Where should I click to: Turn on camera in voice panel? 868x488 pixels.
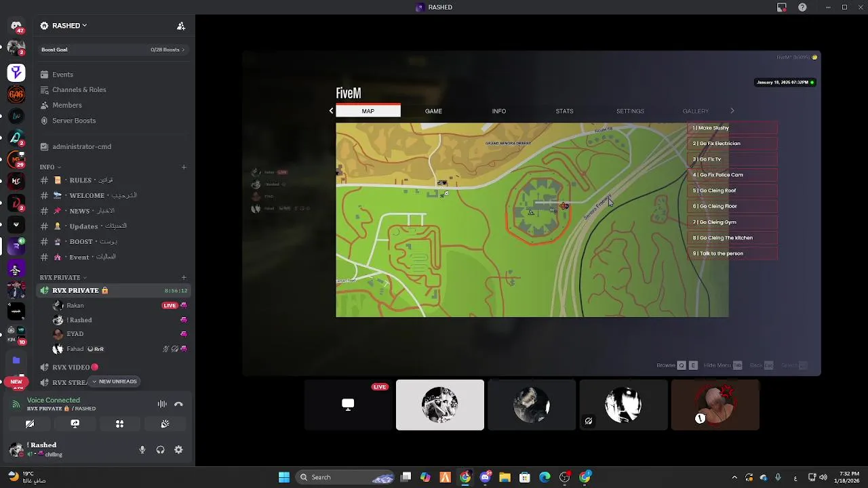[30, 424]
